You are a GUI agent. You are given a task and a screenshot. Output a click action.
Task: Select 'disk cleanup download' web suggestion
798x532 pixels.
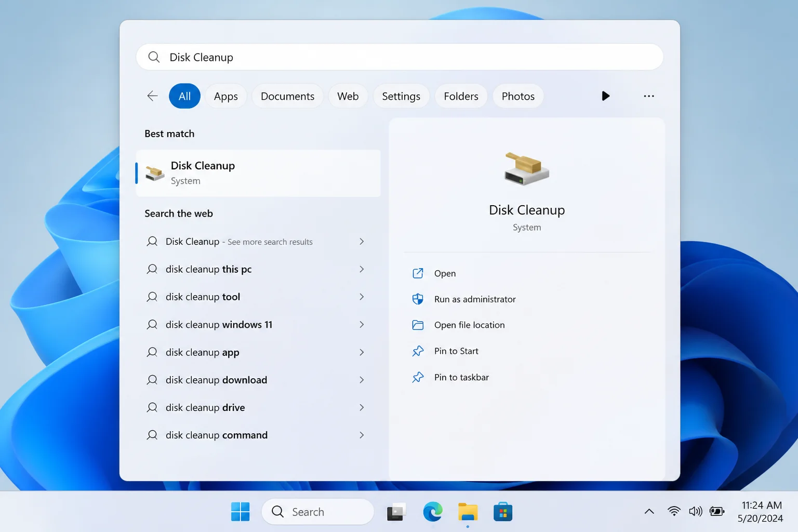point(258,380)
